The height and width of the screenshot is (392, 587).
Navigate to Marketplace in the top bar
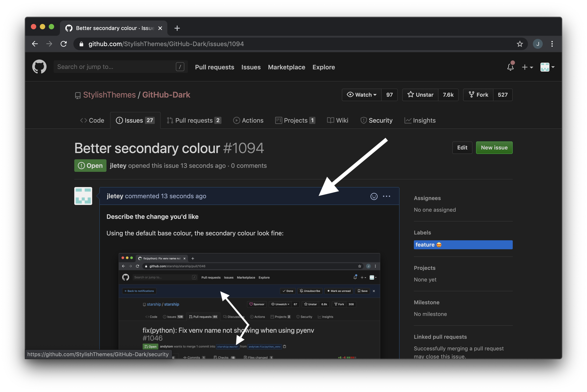(x=286, y=67)
